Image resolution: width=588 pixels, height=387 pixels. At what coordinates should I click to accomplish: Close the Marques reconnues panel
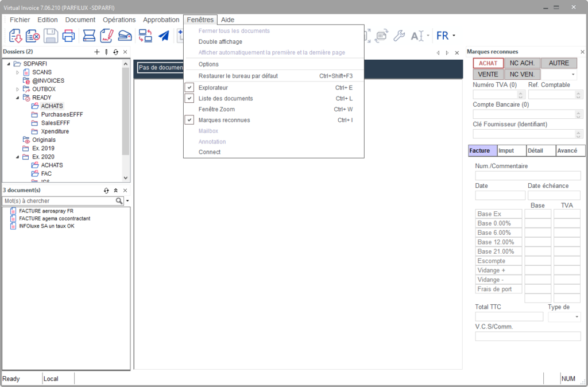click(582, 52)
